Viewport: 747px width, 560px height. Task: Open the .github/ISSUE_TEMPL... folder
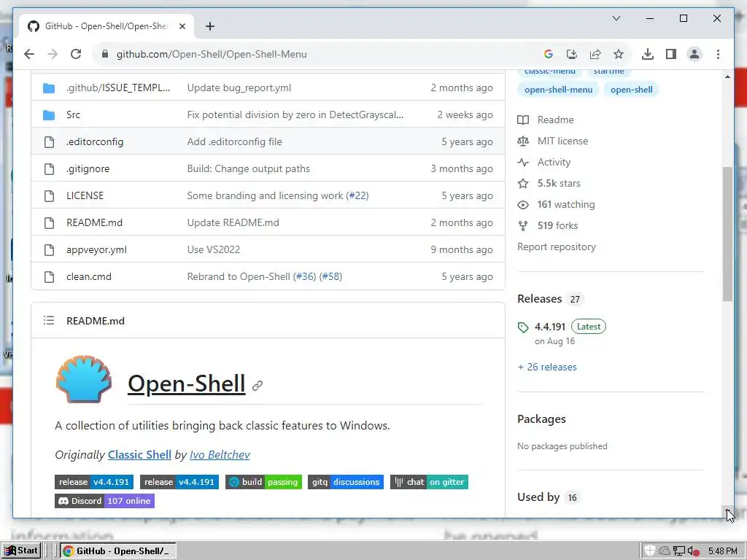117,87
